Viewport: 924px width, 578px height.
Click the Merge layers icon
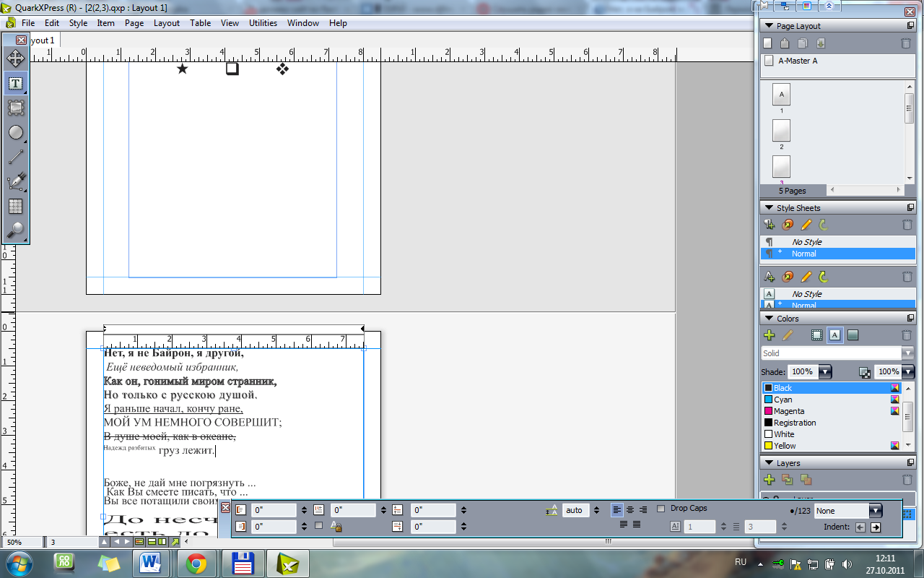click(806, 480)
